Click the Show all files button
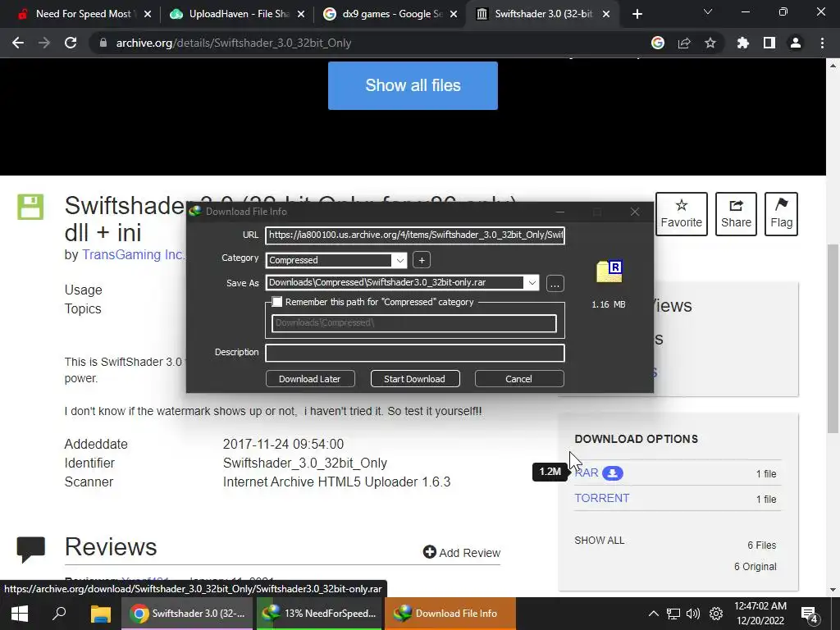Viewport: 840px width, 630px height. pyautogui.click(x=413, y=85)
